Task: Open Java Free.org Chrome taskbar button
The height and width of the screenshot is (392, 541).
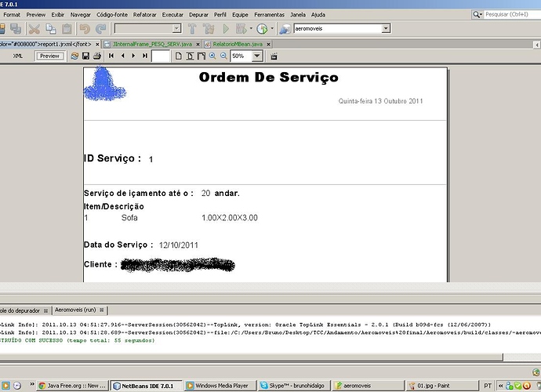Action: pos(72,386)
